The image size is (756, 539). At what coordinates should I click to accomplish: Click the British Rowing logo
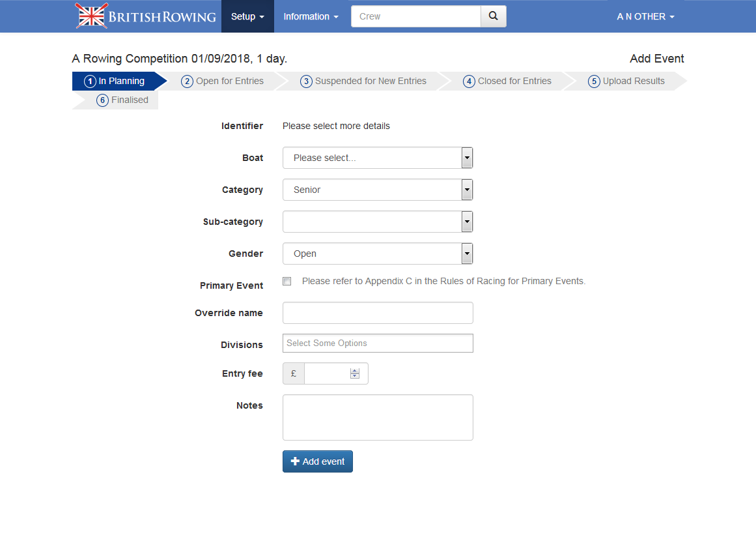[146, 16]
